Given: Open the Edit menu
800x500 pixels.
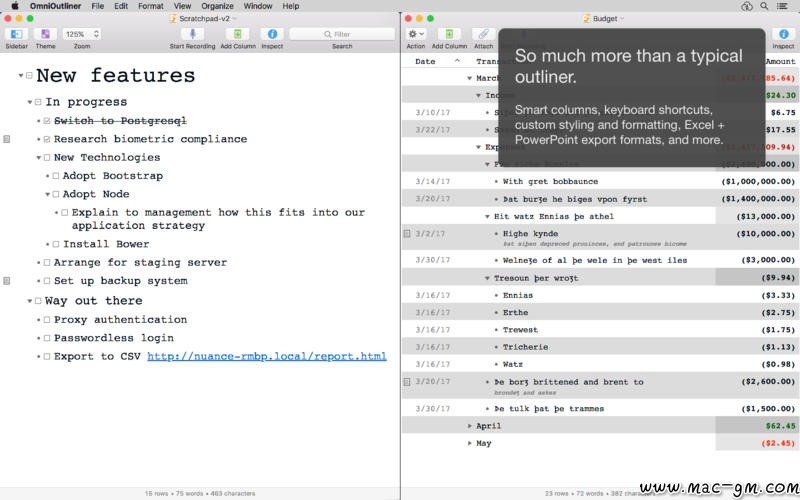Looking at the screenshot, I should (x=121, y=6).
